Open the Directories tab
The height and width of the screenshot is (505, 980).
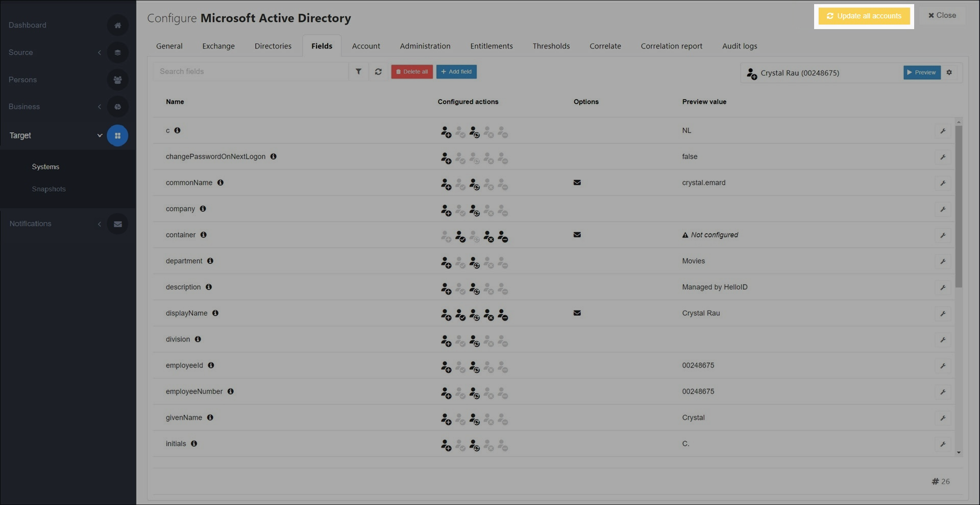273,46
